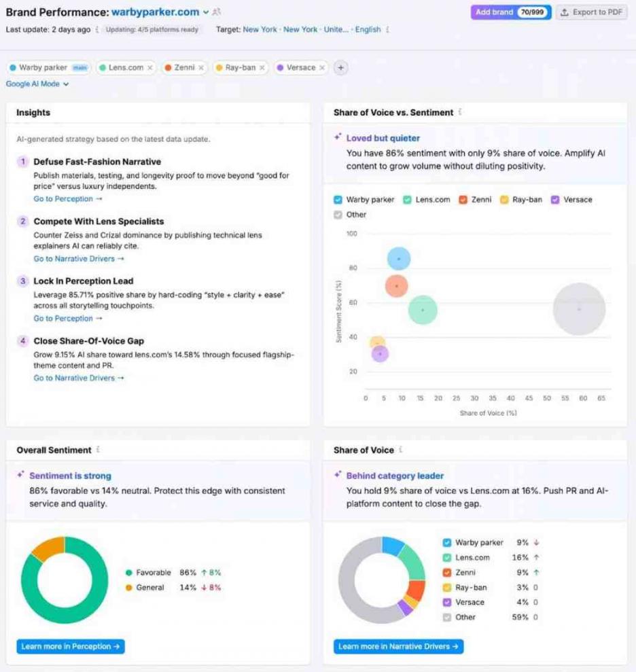
Task: Open the New York target location link
Action: pyautogui.click(x=296, y=30)
